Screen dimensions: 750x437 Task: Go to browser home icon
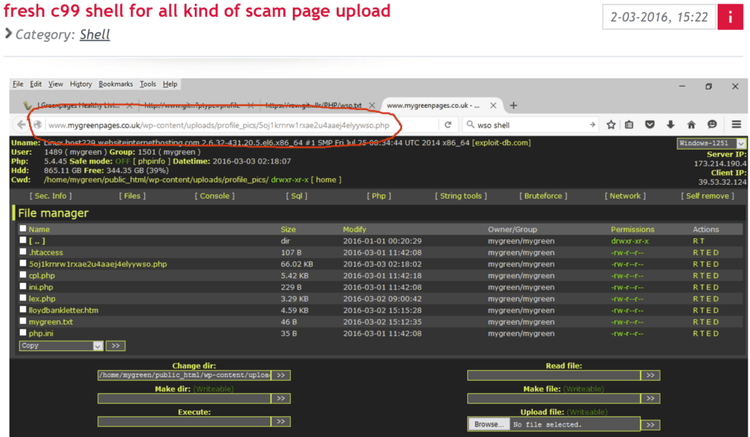click(x=691, y=125)
